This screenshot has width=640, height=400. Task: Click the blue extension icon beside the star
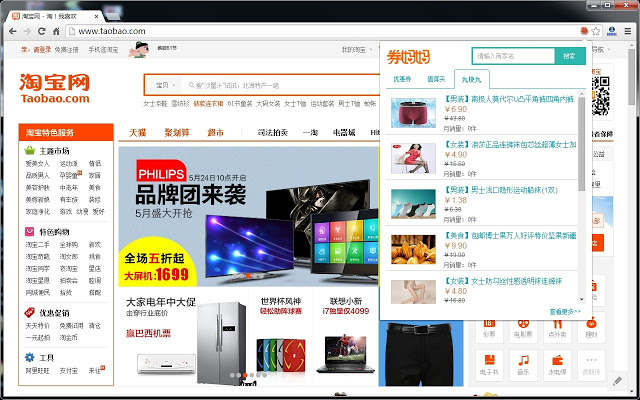tap(611, 31)
